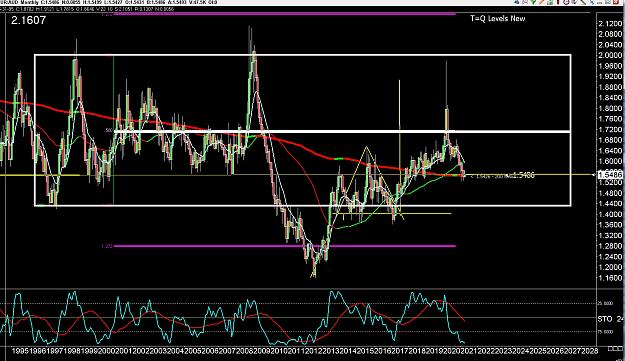The image size is (625, 361).
Task: Click the red close icon in top toolbar
Action: 616,2
